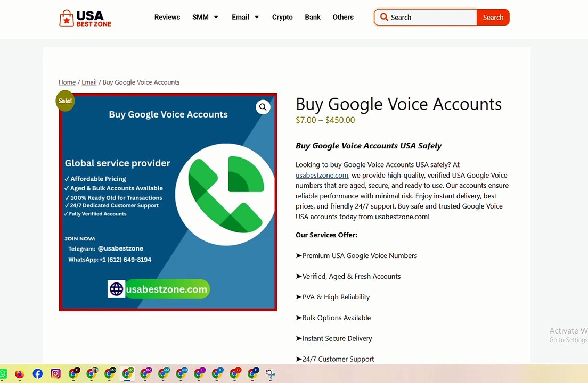Click the active Chrome window with light green Md badge

(128, 373)
